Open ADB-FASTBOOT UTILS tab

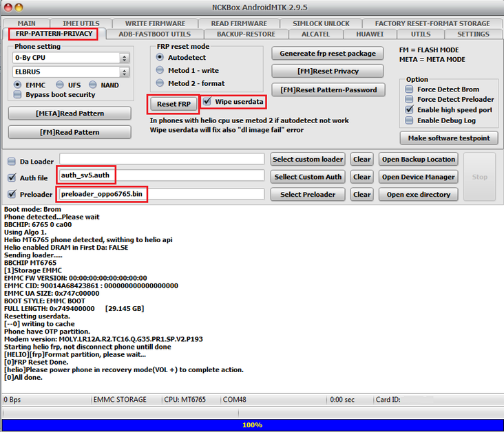coord(155,34)
